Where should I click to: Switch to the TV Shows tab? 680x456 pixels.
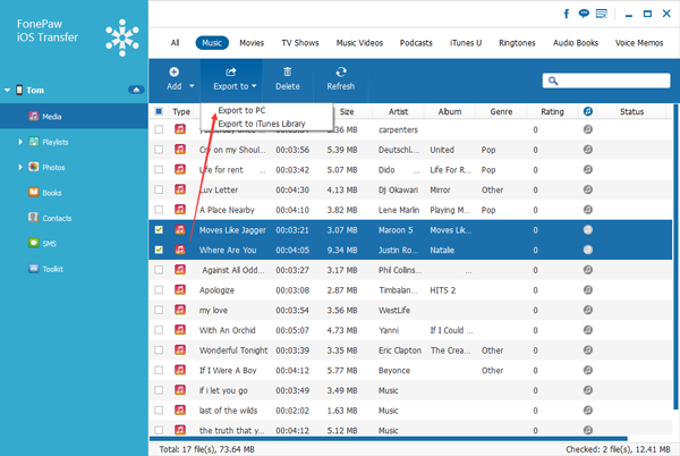(x=300, y=43)
